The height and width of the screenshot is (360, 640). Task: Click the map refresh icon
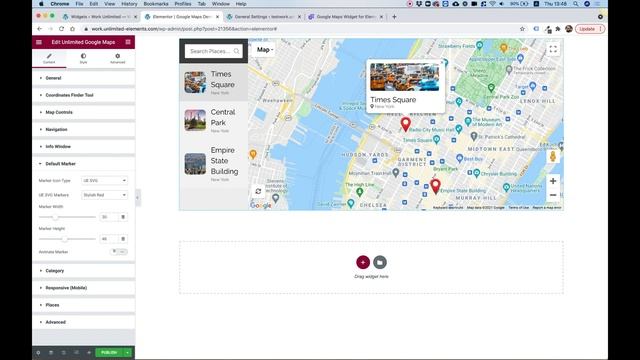[258, 191]
